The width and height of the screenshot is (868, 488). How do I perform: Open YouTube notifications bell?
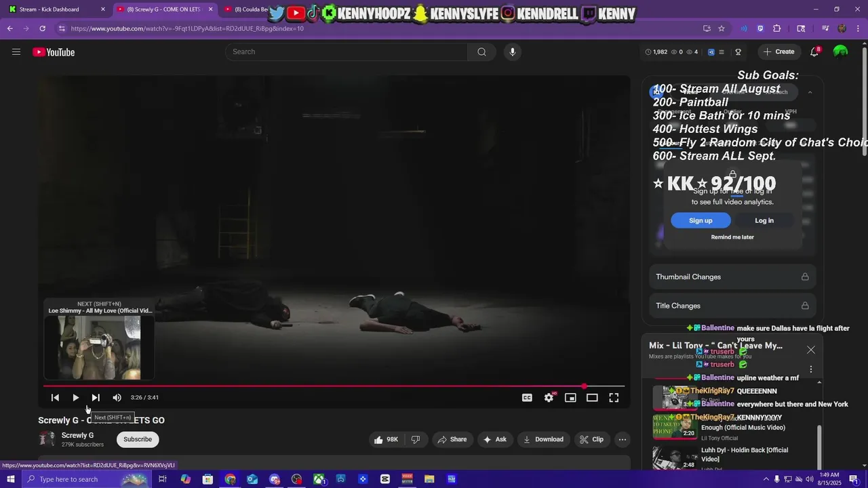point(814,52)
